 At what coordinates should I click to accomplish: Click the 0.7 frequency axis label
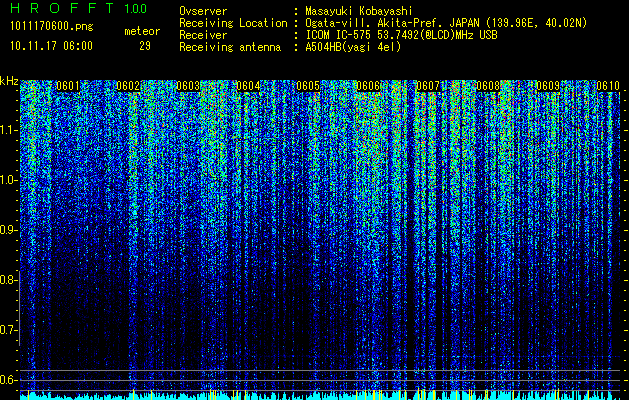pyautogui.click(x=8, y=330)
